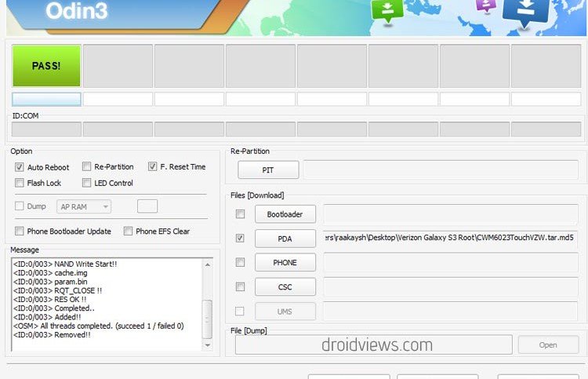588x379 pixels.
Task: Click the Bootloader file button
Action: tap(285, 214)
